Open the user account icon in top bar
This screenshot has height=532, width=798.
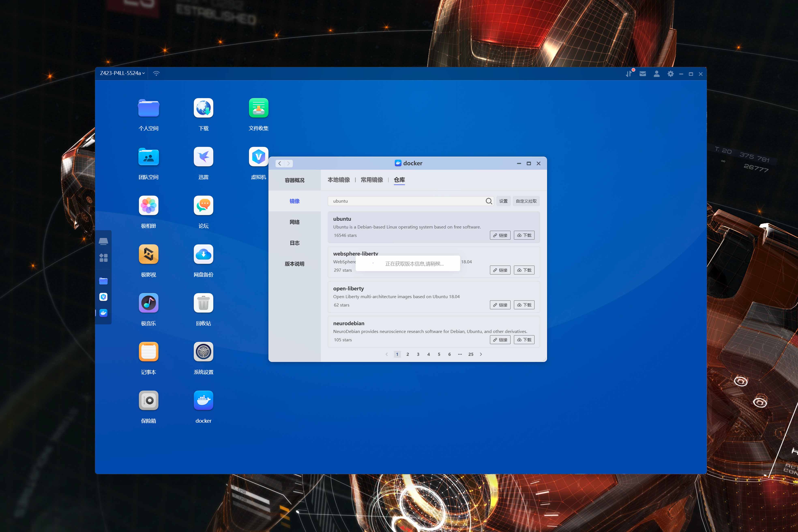click(x=656, y=74)
